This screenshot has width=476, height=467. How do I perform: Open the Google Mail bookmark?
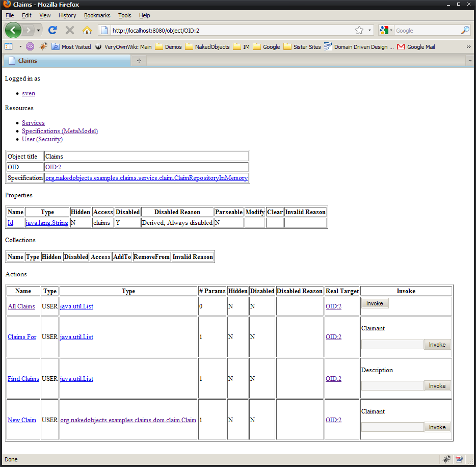(416, 47)
